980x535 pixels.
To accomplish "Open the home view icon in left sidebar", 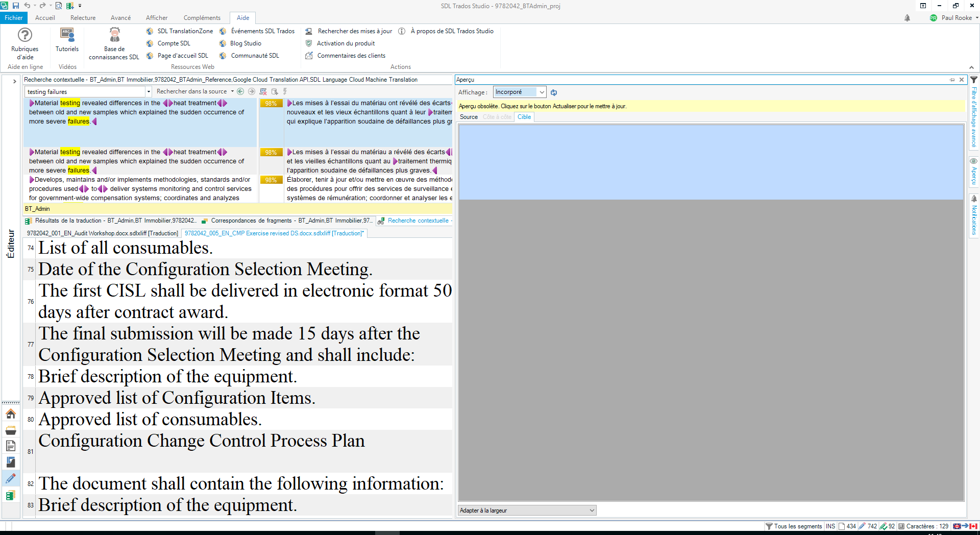I will [x=11, y=414].
